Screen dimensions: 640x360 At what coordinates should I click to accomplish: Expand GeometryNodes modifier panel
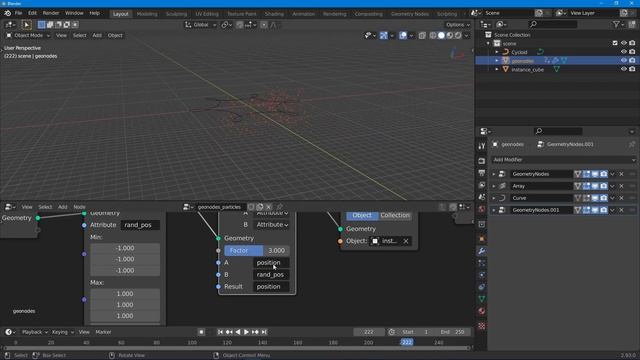tap(494, 174)
